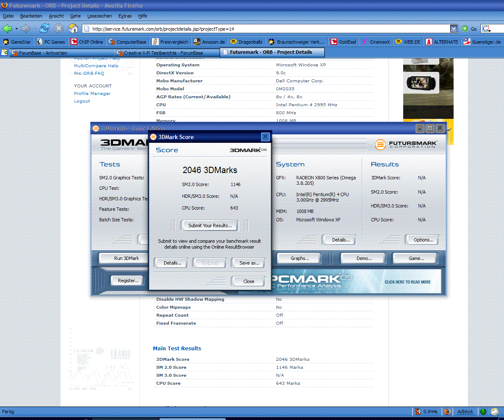Open the MultiCompare Help link

96,66
